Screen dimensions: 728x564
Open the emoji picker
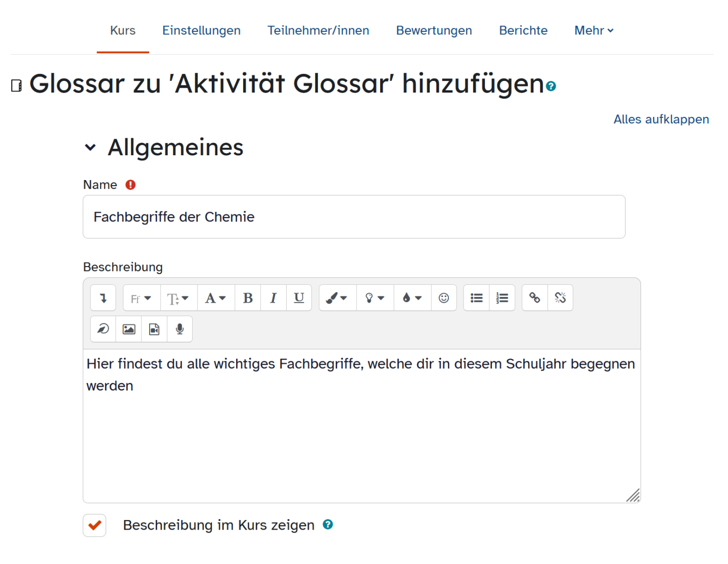coord(443,297)
